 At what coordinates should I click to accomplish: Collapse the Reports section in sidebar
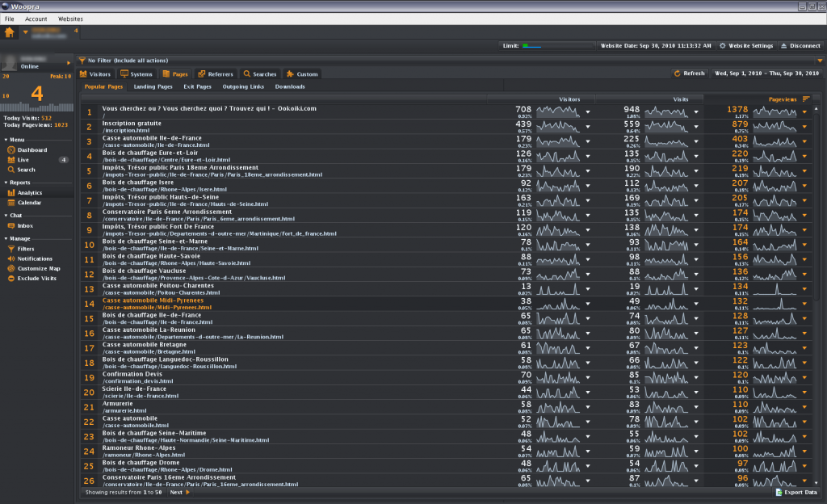click(x=6, y=183)
